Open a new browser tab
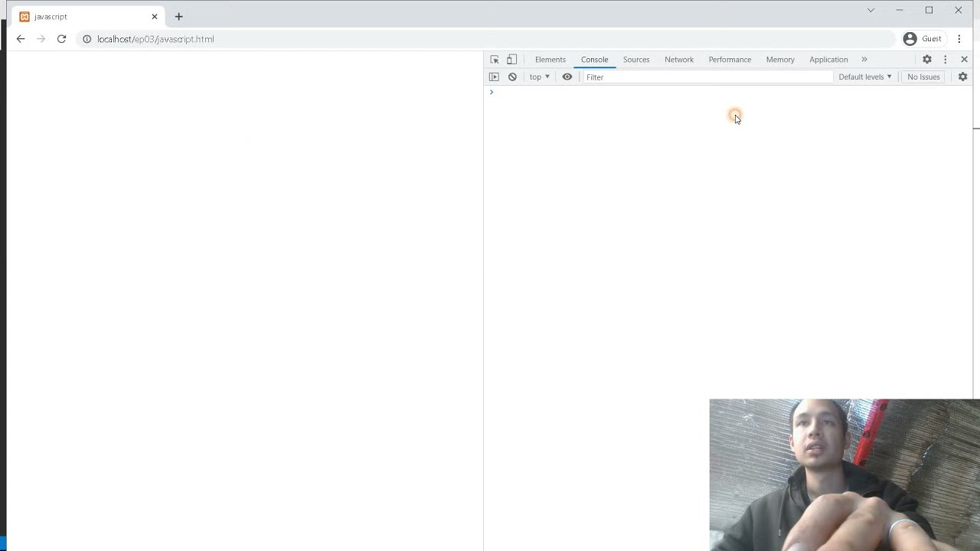This screenshot has width=980, height=551. pos(178,17)
